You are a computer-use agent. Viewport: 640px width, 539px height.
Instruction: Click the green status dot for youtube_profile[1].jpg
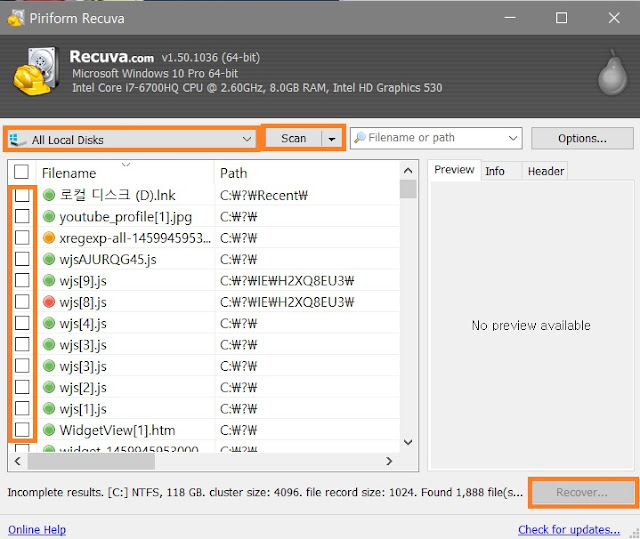point(49,216)
